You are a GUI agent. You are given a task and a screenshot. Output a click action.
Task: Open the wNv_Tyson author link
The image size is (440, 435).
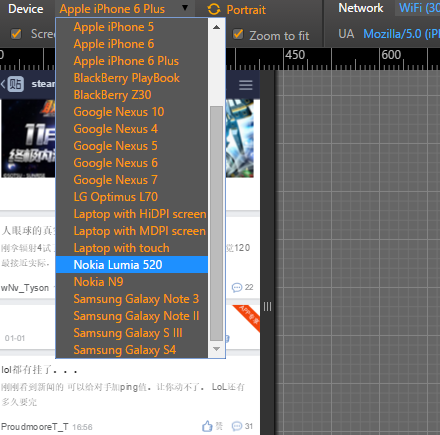click(x=25, y=288)
